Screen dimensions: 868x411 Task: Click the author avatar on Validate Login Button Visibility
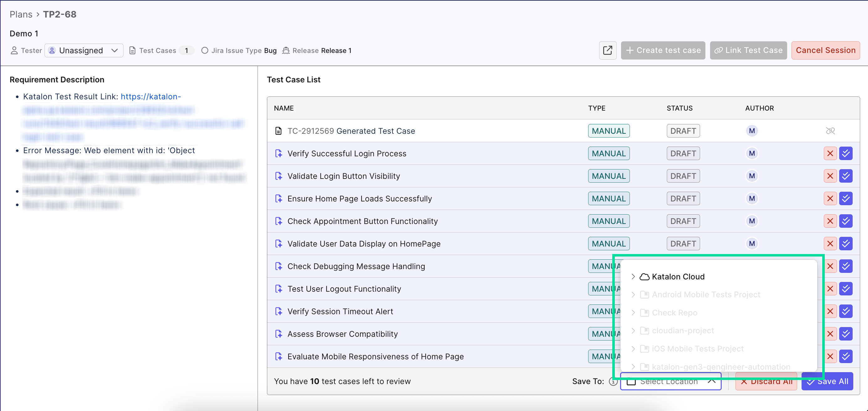tap(752, 176)
